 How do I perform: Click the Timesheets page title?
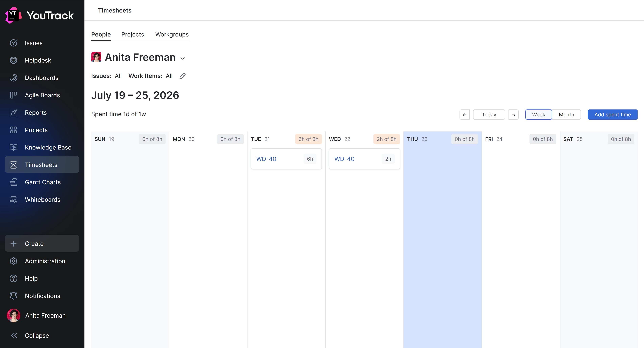tap(115, 10)
